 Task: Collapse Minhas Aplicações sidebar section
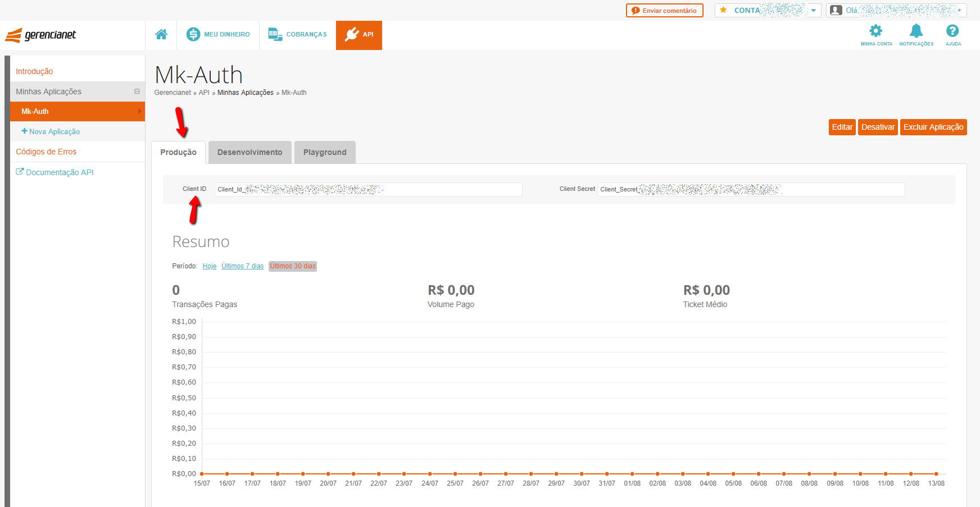tap(137, 92)
